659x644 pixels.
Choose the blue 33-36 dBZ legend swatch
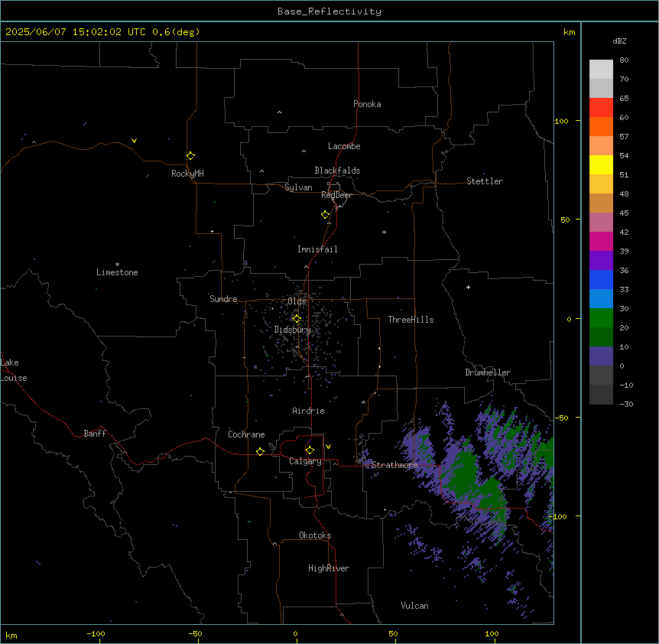pyautogui.click(x=601, y=279)
